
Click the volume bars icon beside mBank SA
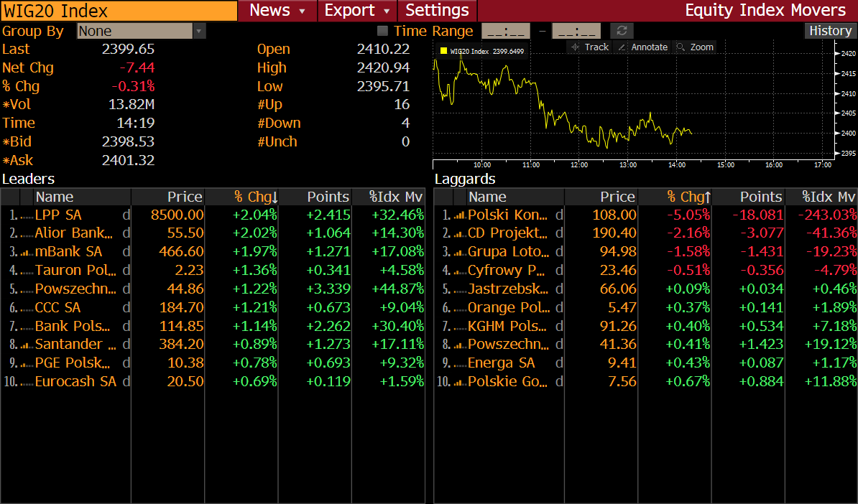(x=27, y=252)
